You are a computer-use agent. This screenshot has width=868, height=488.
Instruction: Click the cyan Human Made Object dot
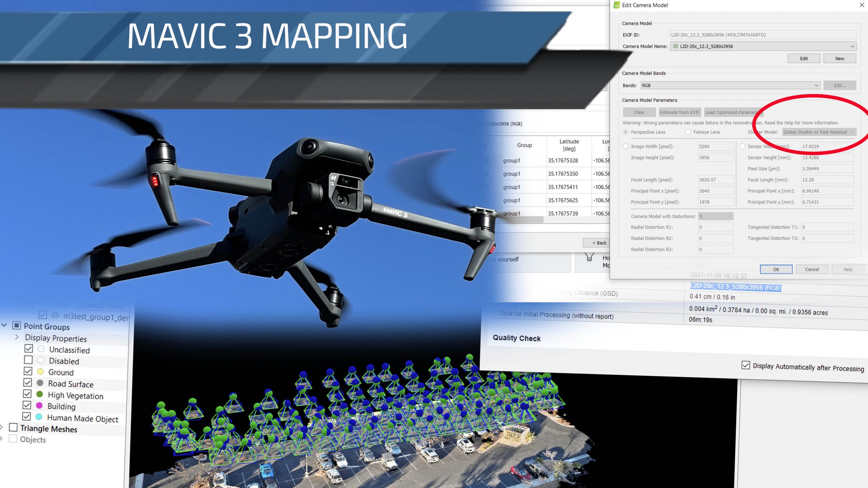click(x=39, y=417)
